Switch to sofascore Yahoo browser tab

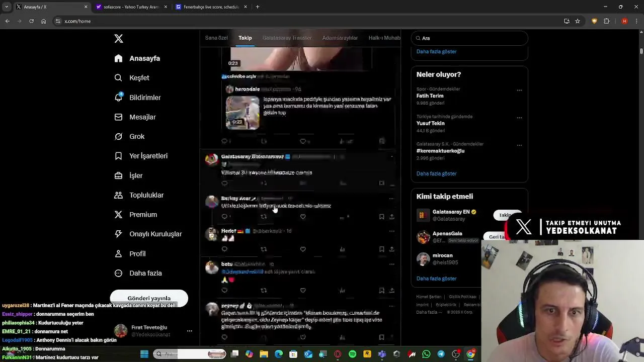(131, 7)
